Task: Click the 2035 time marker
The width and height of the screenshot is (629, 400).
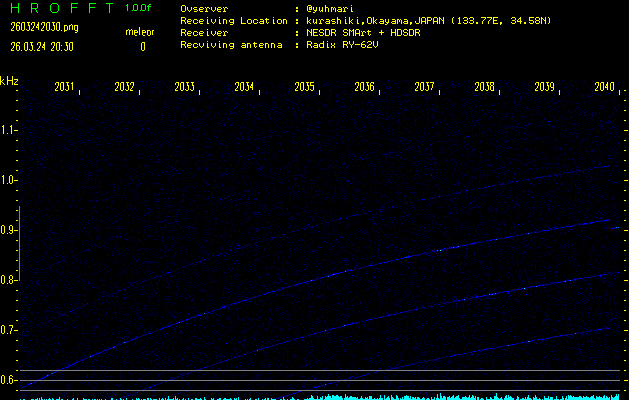Action: (x=304, y=88)
